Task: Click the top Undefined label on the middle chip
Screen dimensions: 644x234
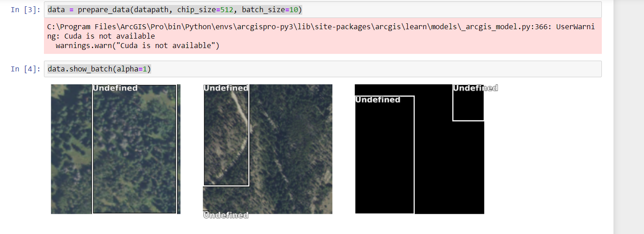Action: point(226,88)
